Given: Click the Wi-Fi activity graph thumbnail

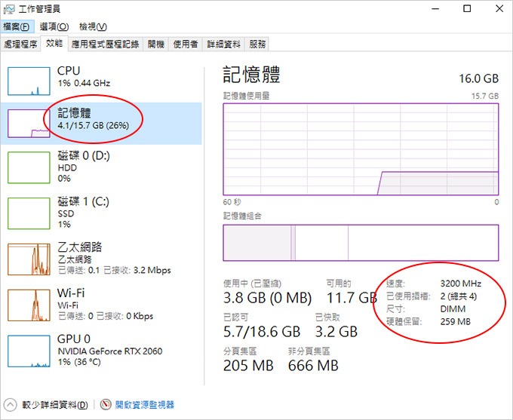Looking at the screenshot, I should [29, 305].
